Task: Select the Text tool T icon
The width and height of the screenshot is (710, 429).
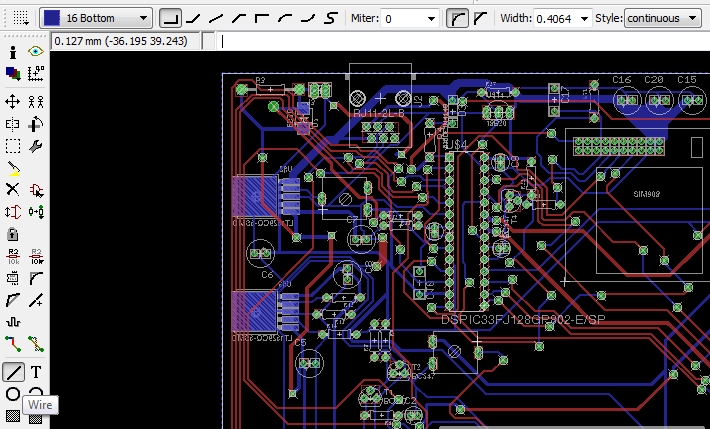Action: [x=36, y=372]
